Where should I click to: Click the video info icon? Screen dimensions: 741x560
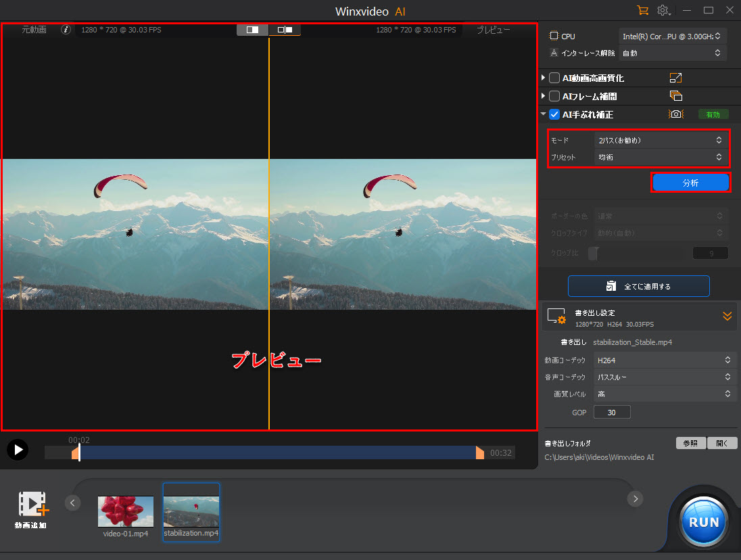66,30
